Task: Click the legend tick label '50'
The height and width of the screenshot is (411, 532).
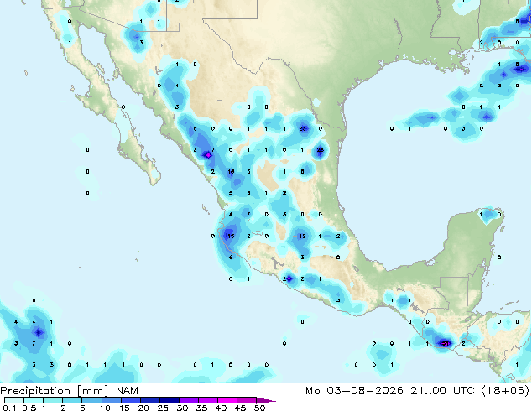Action: pyautogui.click(x=259, y=408)
